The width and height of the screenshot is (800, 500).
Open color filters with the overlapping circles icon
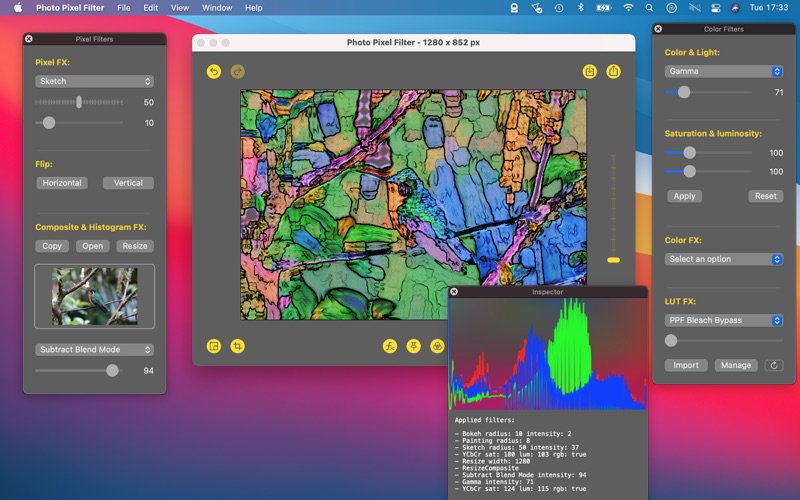click(437, 346)
